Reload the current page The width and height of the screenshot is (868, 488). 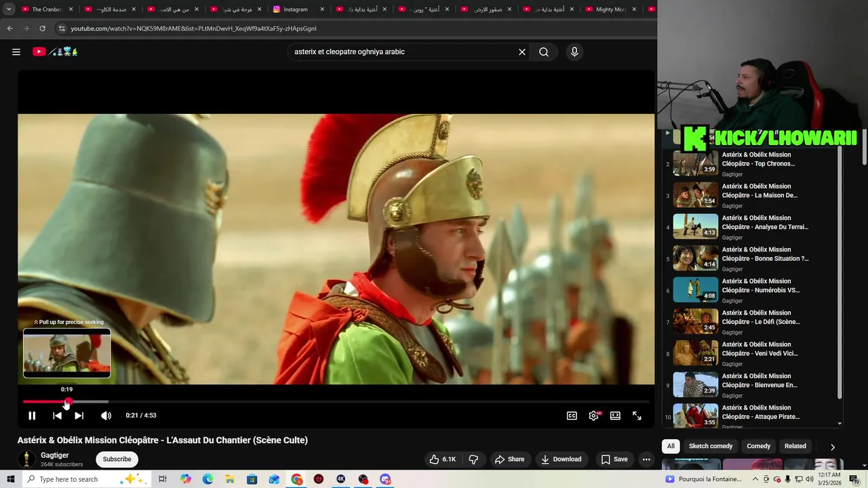(x=42, y=28)
